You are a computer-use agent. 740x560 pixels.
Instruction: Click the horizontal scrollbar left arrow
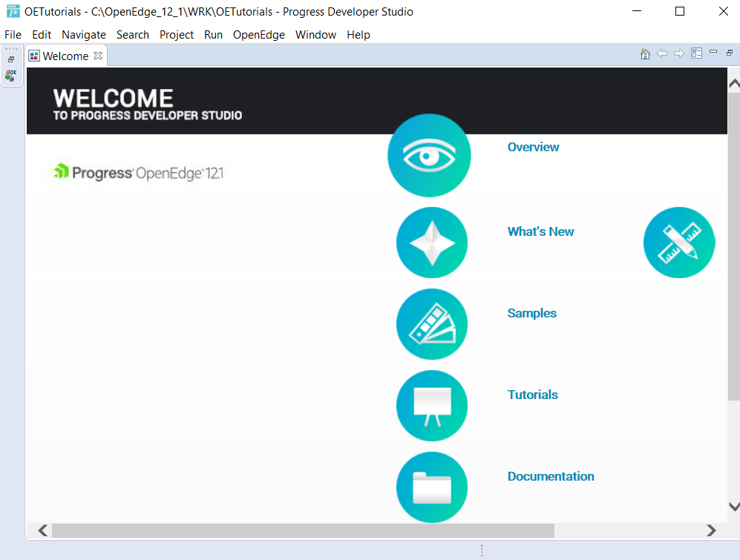[x=43, y=531]
